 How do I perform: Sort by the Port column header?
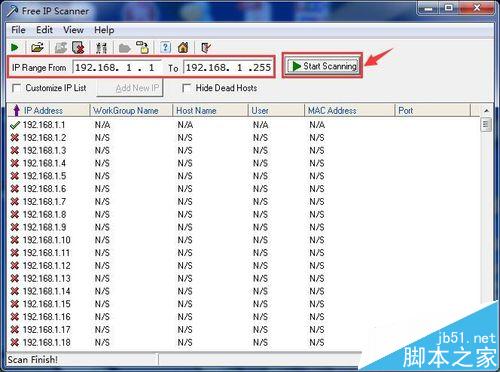point(433,110)
